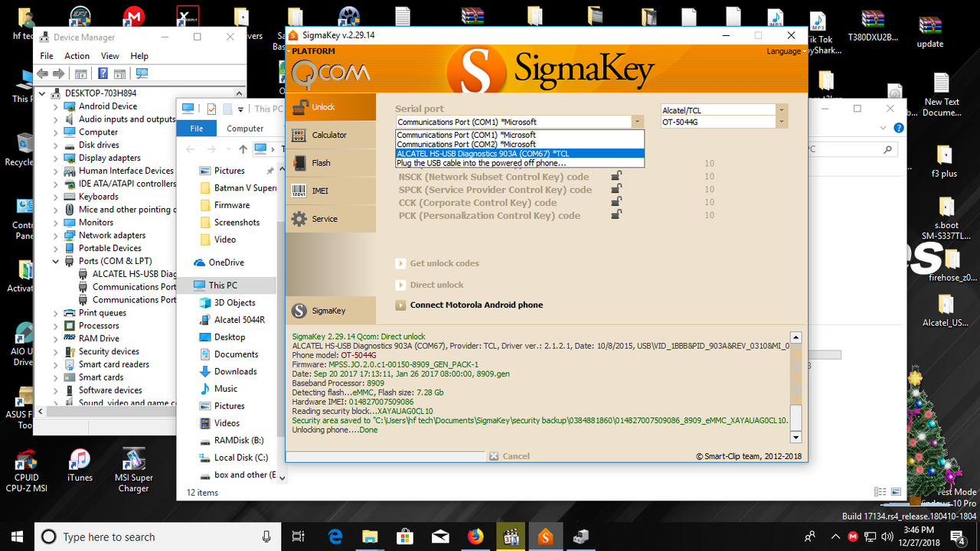
Task: Expand the Disk drives category
Action: [56, 145]
